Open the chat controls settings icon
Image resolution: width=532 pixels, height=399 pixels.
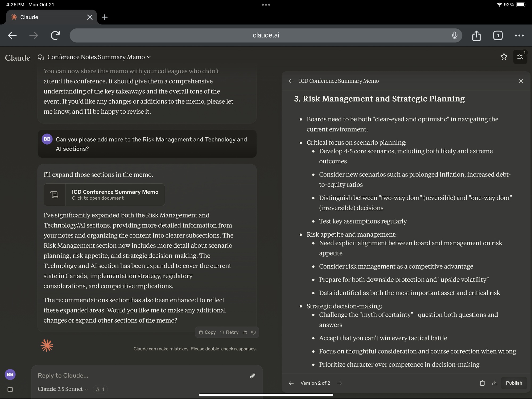(x=520, y=57)
